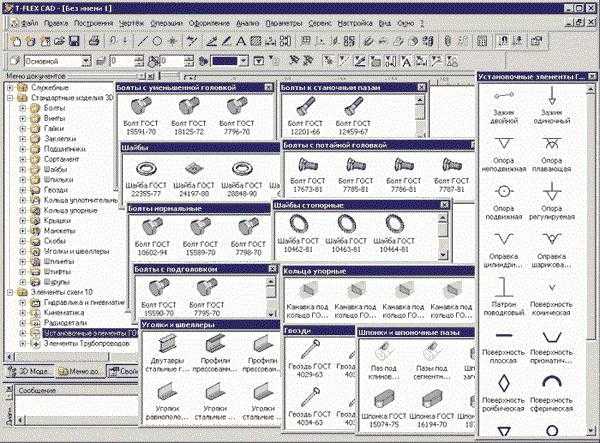Click the Save (floppy disk) toolbar icon
The width and height of the screenshot is (600, 443).
click(74, 41)
